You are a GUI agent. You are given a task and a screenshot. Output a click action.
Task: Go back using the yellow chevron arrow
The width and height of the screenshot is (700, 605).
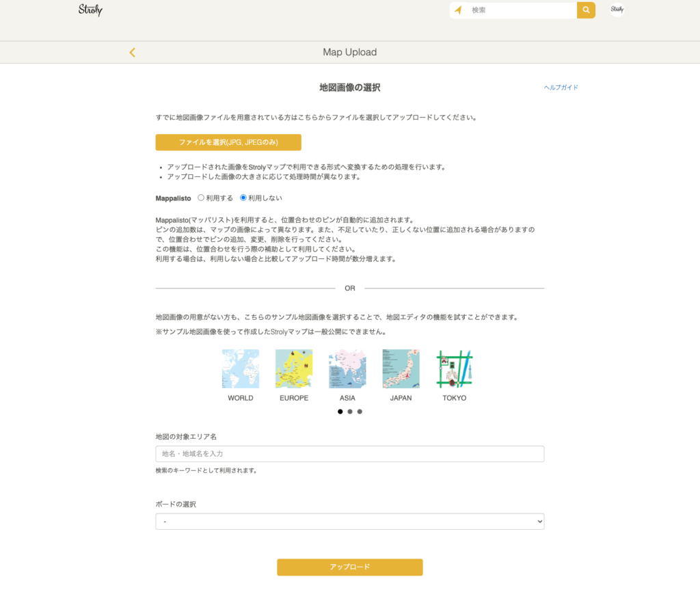(x=132, y=53)
